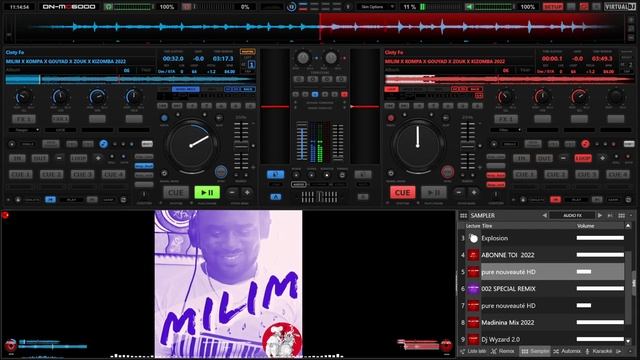Hit the red CUE button on right deck
The width and height of the screenshot is (640, 360).
pyautogui.click(x=402, y=192)
